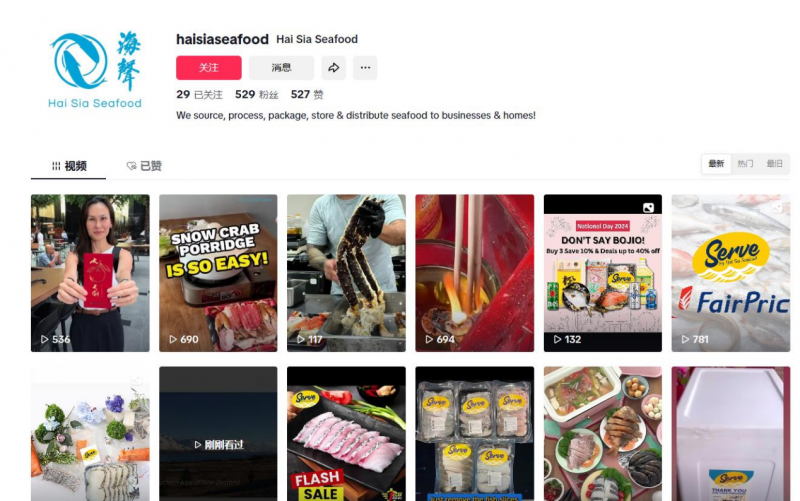Switch sorting to 最旧
Screen dimensions: 800x501
point(774,164)
